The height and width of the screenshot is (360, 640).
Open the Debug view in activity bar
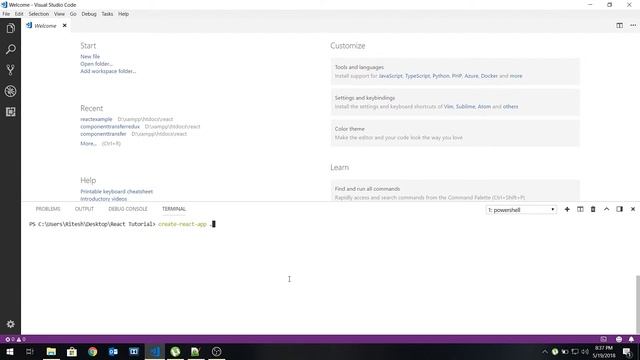[x=11, y=91]
